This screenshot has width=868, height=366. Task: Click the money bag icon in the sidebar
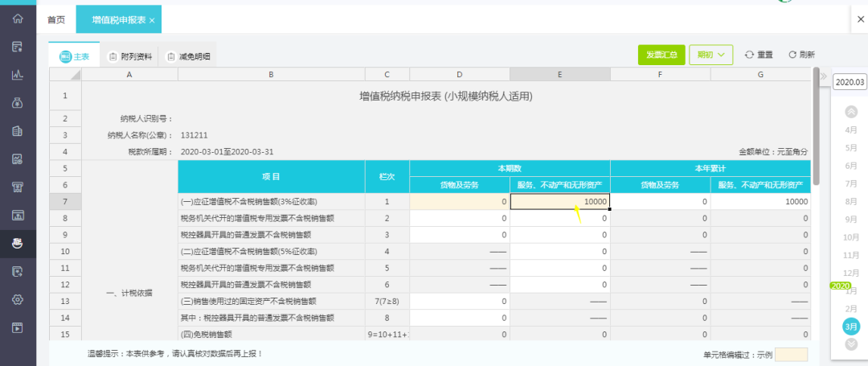tap(18, 102)
